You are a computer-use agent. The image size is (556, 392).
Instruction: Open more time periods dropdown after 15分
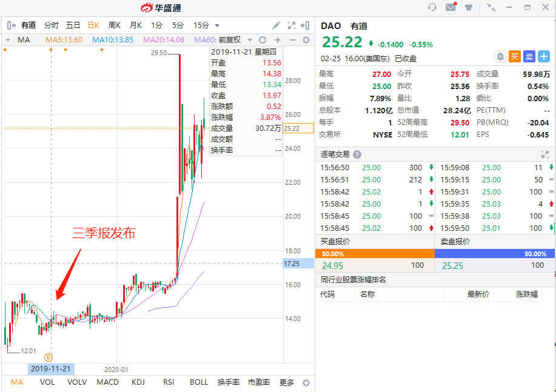coord(217,25)
